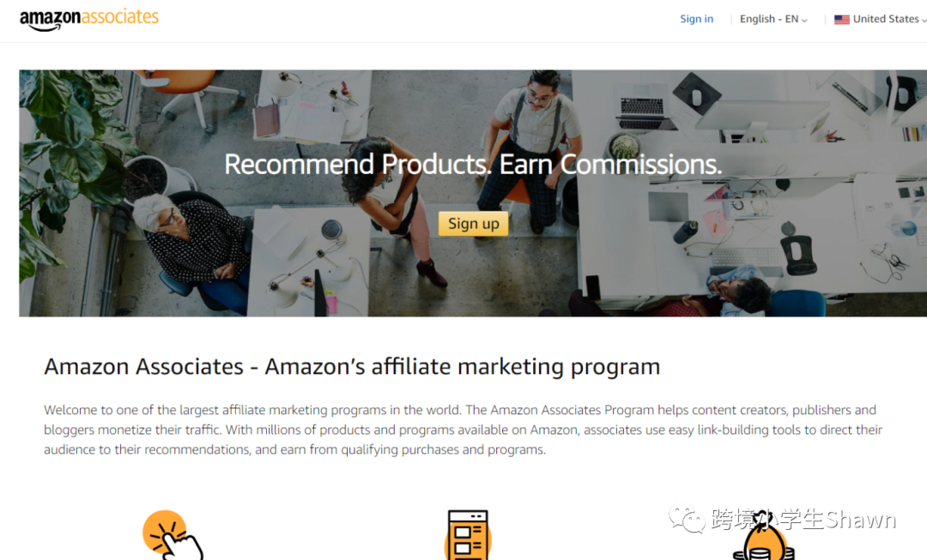This screenshot has width=927, height=560.
Task: Click the Amazon Associates affiliate program heading
Action: (x=352, y=367)
